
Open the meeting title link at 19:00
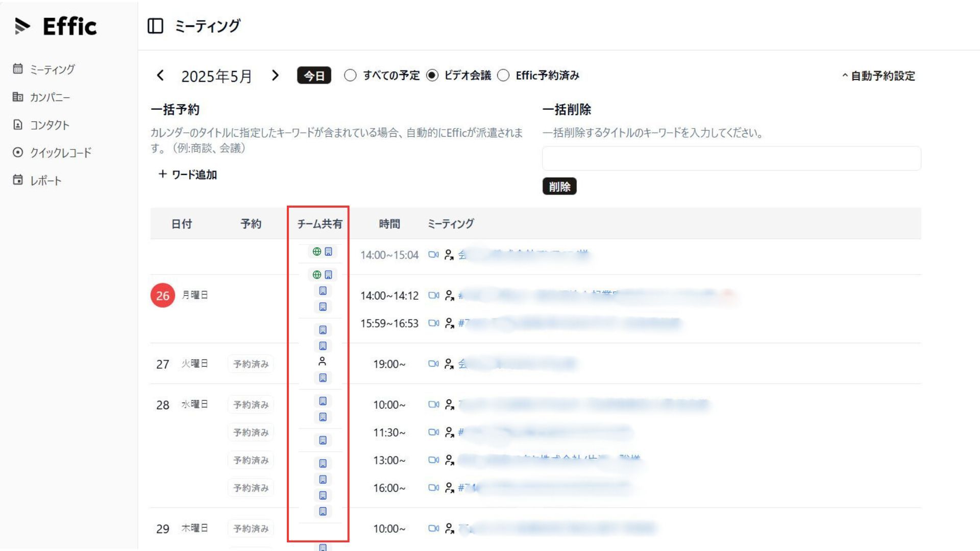(x=517, y=364)
